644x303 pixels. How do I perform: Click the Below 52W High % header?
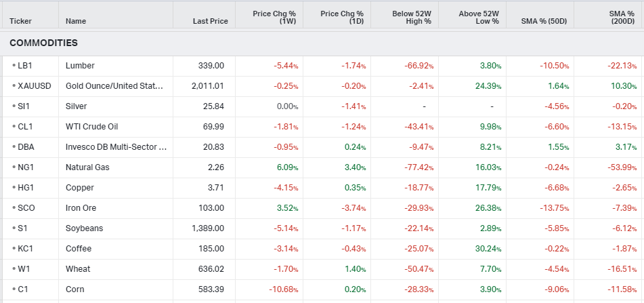[411, 17]
